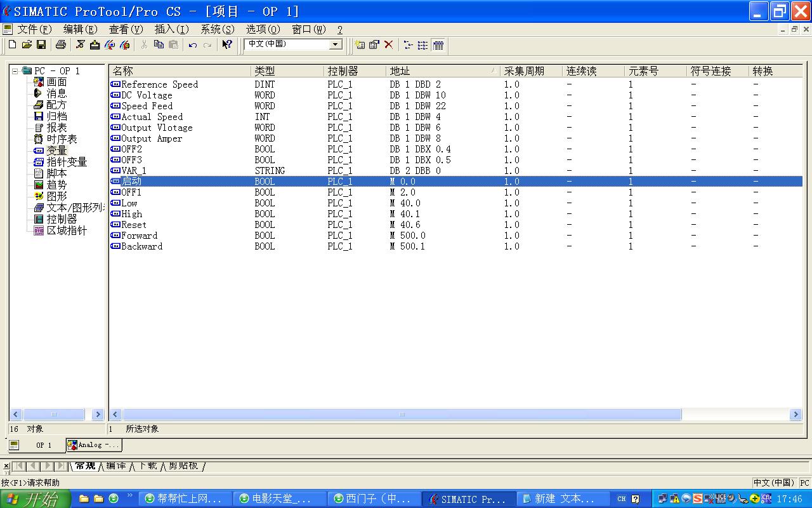
Task: Click the New project toolbar icon
Action: pos(12,44)
